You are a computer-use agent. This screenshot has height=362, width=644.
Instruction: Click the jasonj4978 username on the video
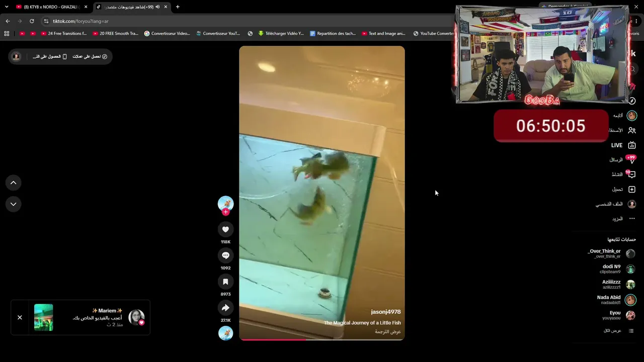click(386, 312)
